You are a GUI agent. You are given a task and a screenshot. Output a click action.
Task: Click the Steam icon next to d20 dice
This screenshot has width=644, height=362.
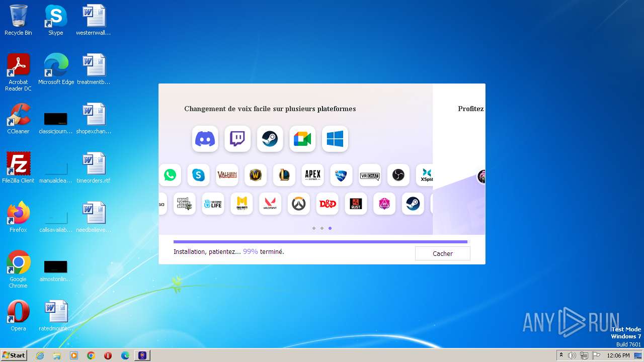[413, 204]
